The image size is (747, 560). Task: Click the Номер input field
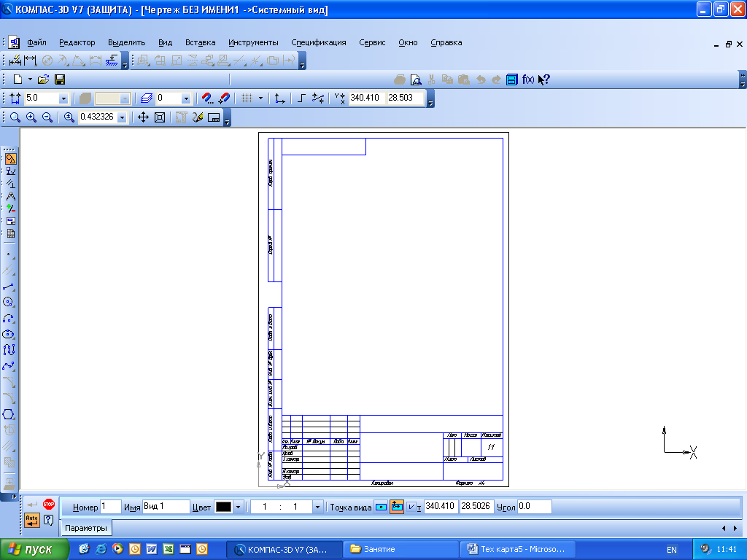click(x=111, y=507)
